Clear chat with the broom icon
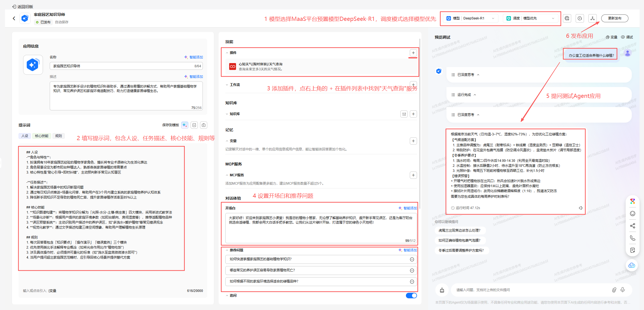This screenshot has width=644, height=310. pos(442,290)
